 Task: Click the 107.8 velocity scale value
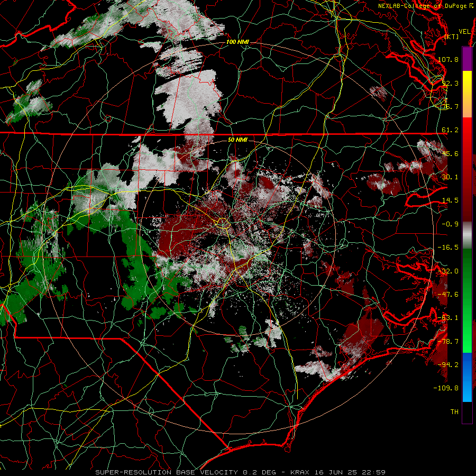[448, 59]
